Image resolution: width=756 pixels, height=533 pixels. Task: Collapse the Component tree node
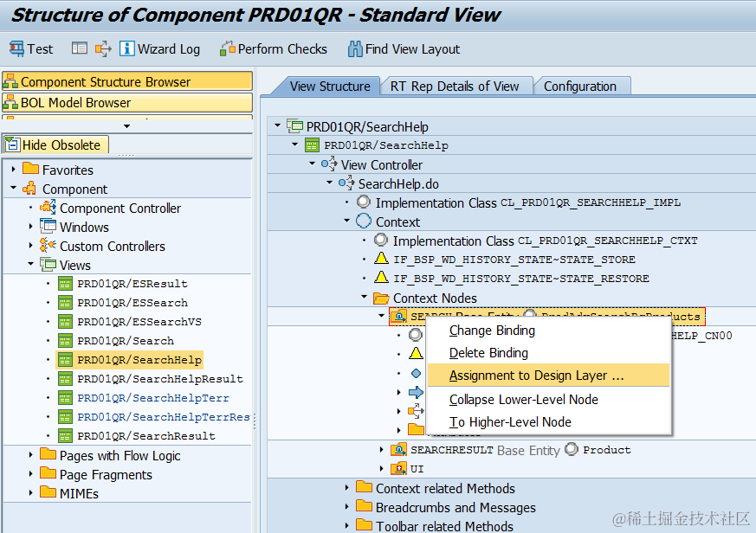(x=13, y=188)
